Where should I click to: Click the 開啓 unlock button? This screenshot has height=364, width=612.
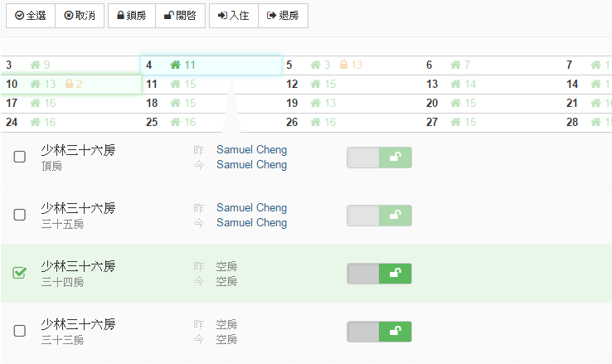[x=180, y=16]
